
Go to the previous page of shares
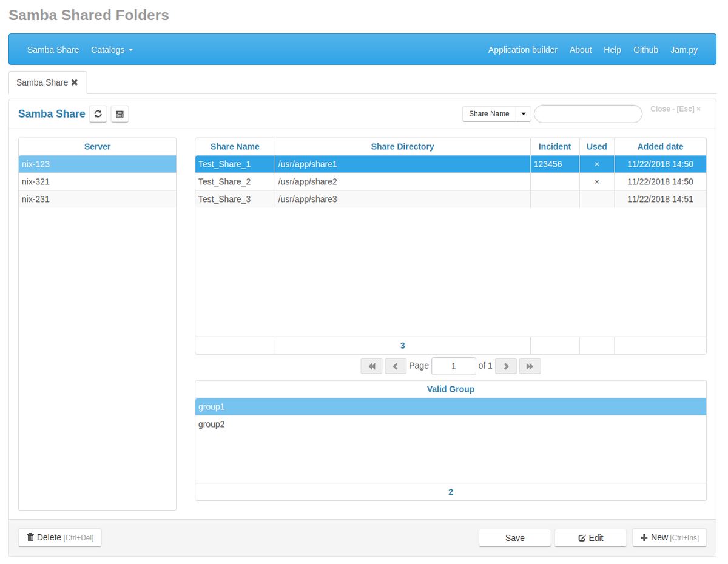pyautogui.click(x=396, y=366)
